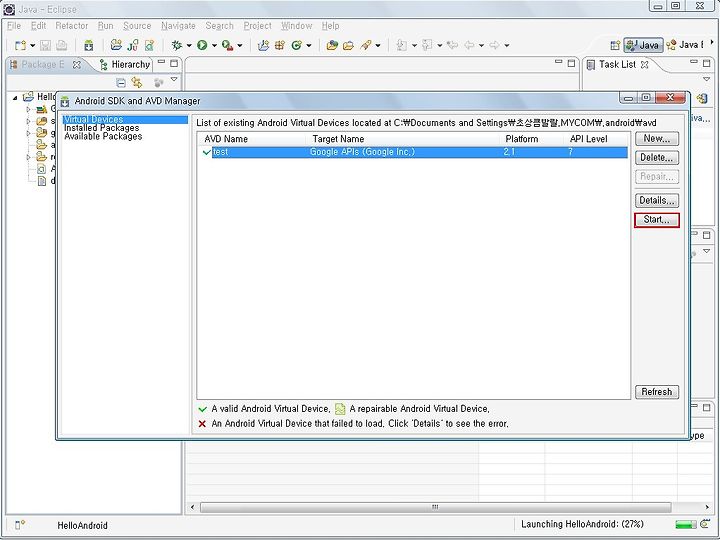The height and width of the screenshot is (540, 720).
Task: Click the New Android XML file icon
Action: coord(149,45)
